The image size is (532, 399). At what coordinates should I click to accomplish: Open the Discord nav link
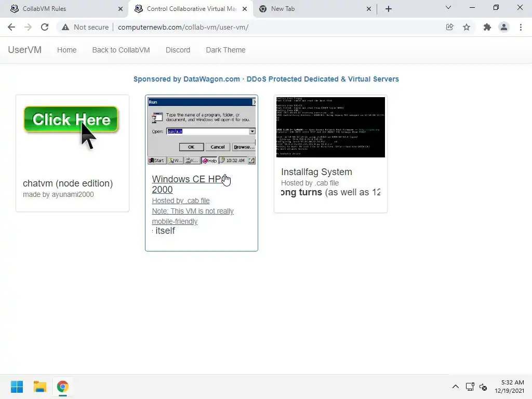[178, 50]
